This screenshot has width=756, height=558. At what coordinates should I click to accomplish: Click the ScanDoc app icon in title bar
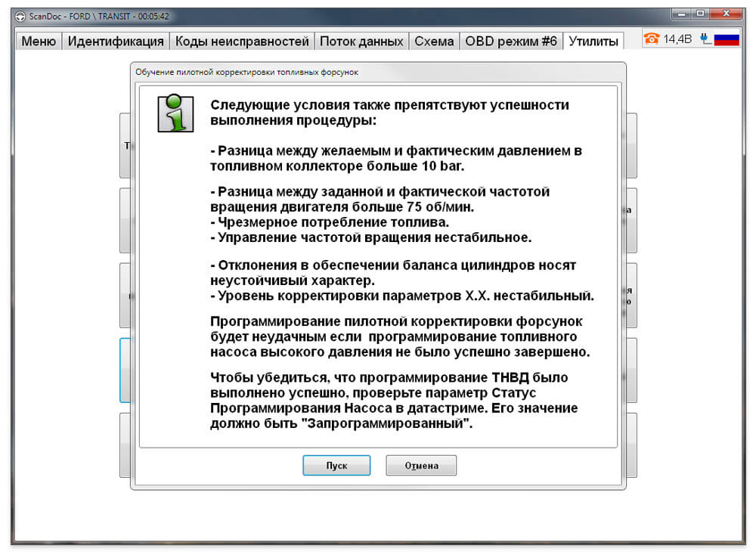[x=20, y=17]
